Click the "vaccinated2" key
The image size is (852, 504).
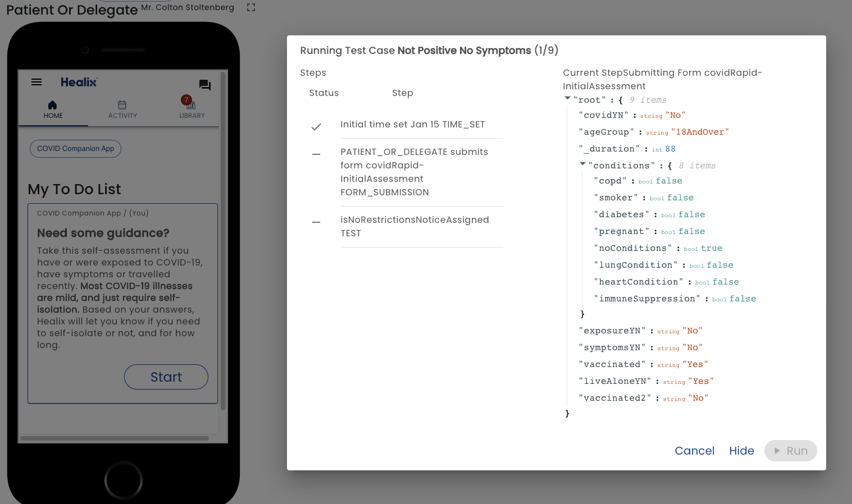click(615, 398)
